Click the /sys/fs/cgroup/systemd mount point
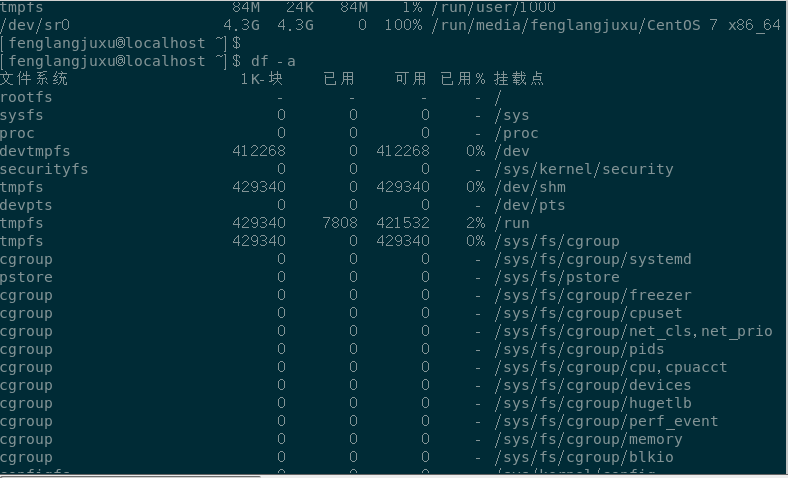Screen dimensions: 788x478 [x=593, y=259]
